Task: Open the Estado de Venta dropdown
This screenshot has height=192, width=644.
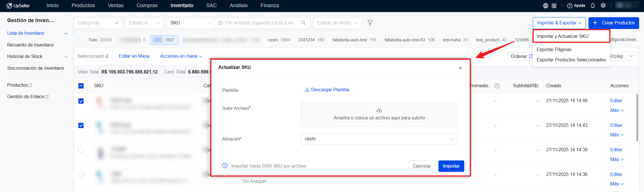Action: tap(337, 23)
